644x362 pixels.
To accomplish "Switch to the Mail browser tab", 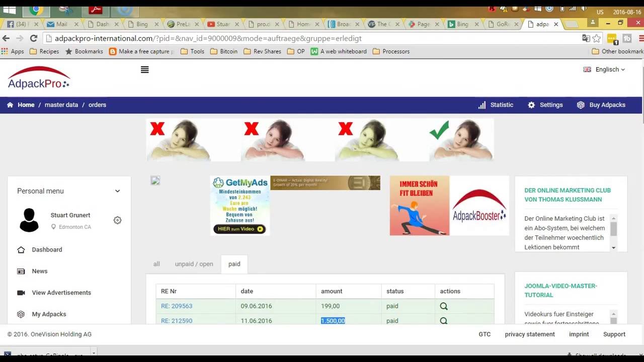I will point(61,24).
